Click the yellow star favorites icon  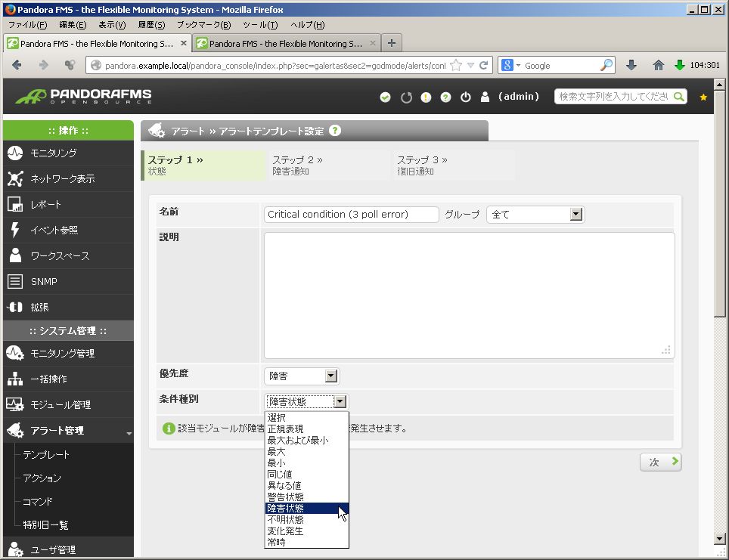703,97
